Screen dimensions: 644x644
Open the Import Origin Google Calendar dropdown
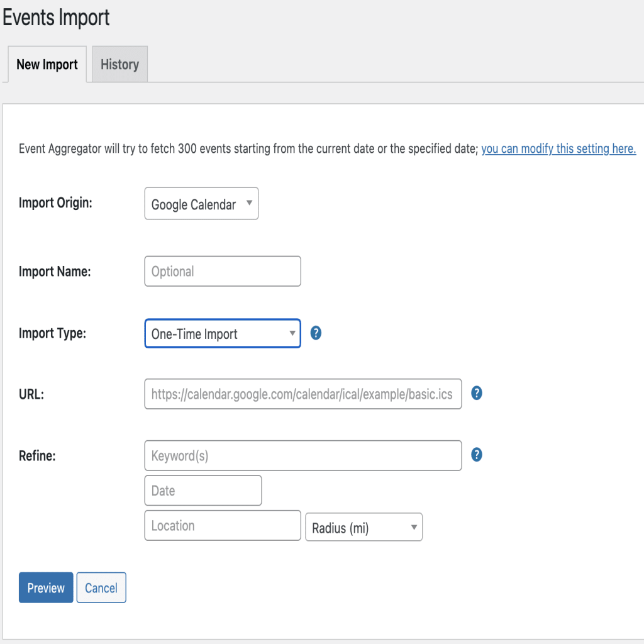pos(201,204)
